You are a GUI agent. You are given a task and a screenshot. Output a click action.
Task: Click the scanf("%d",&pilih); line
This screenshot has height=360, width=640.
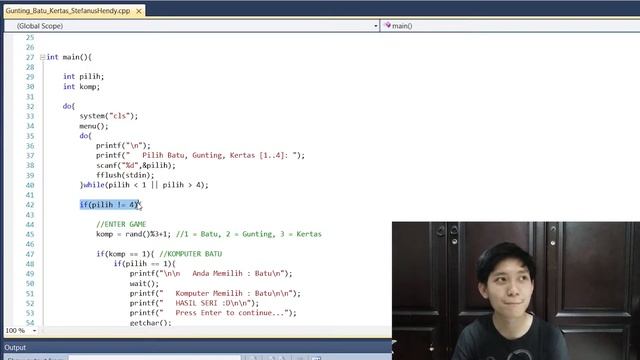coord(136,165)
